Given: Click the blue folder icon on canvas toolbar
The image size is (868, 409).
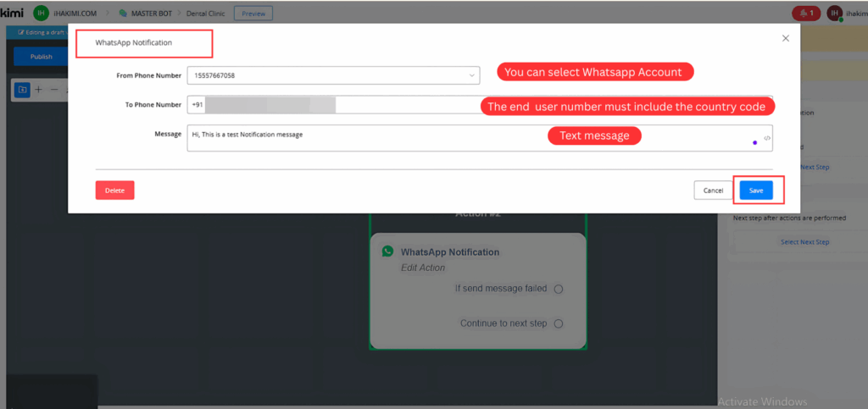Looking at the screenshot, I should [x=22, y=89].
